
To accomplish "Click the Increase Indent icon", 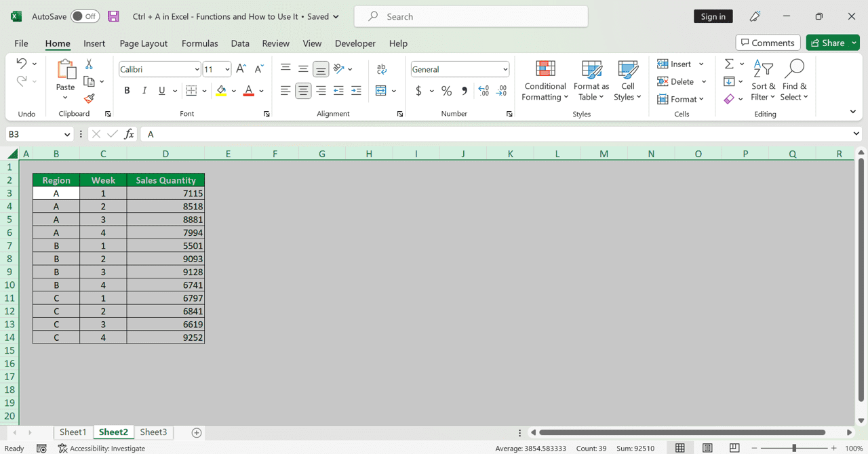I will point(356,90).
